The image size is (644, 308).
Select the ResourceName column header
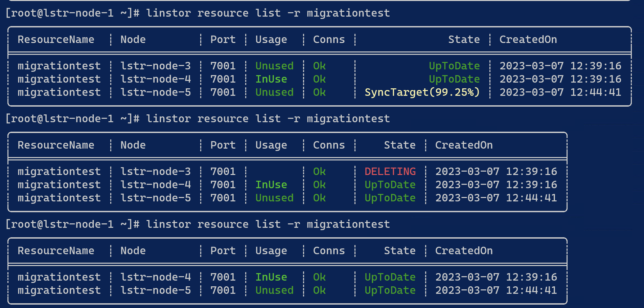click(56, 39)
